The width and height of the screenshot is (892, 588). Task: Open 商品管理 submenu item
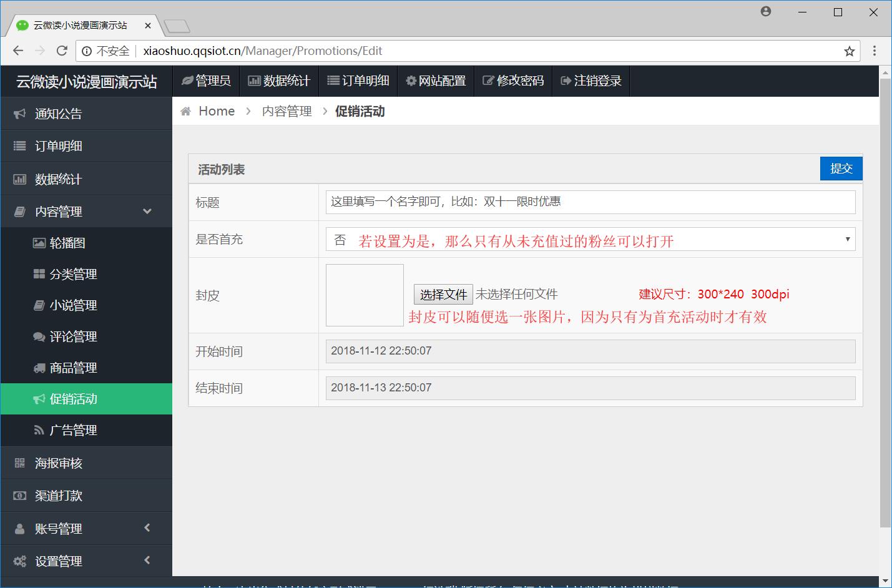click(86, 368)
